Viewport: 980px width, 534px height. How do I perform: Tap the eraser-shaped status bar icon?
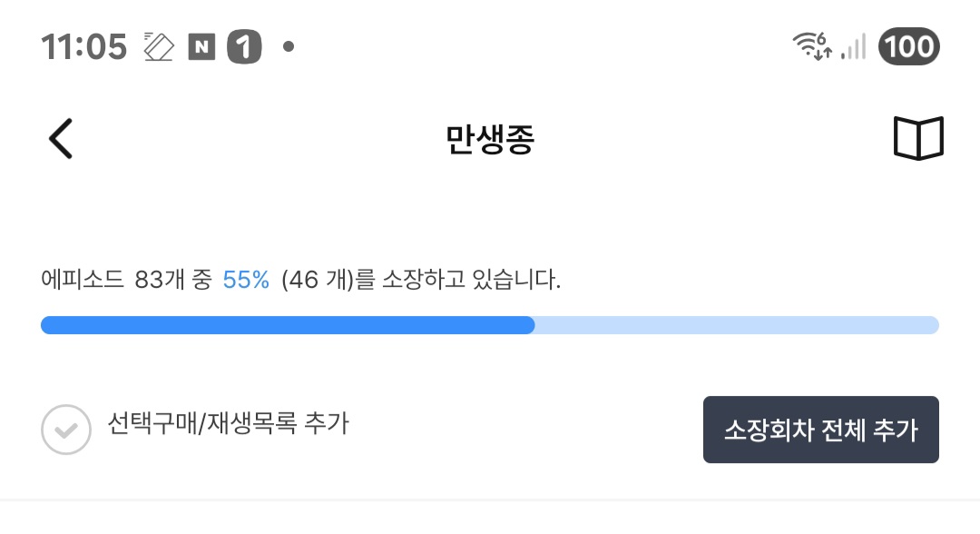coord(159,46)
